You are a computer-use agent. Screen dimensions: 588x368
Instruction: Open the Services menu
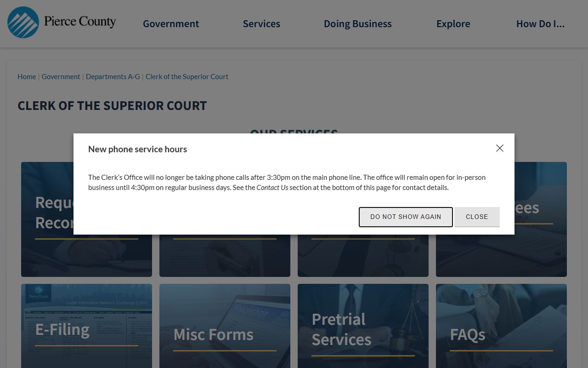(x=261, y=24)
